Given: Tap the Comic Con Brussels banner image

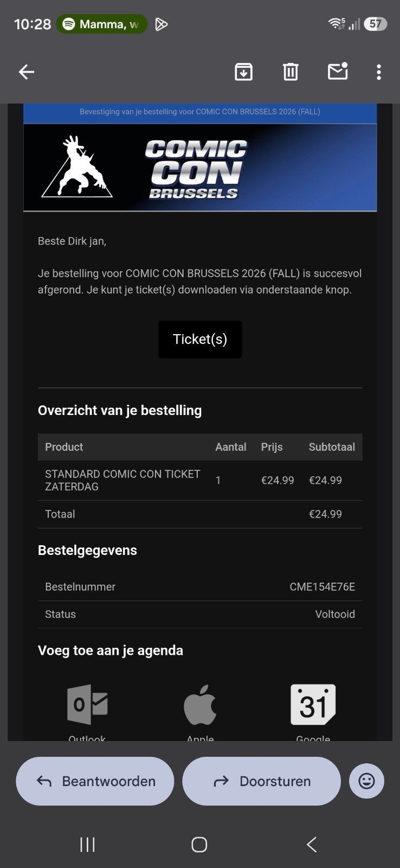Looking at the screenshot, I should point(200,168).
